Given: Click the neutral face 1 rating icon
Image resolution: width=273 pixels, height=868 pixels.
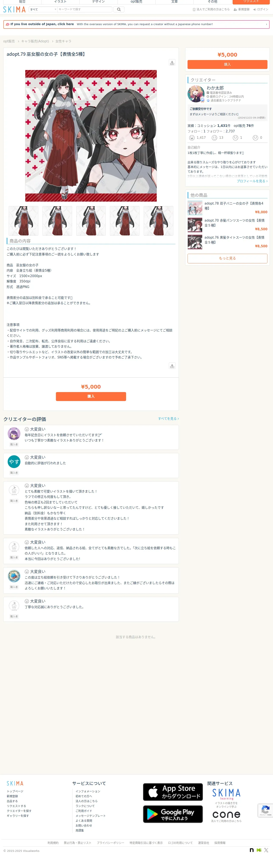Looking at the screenshot, I should pos(236,138).
